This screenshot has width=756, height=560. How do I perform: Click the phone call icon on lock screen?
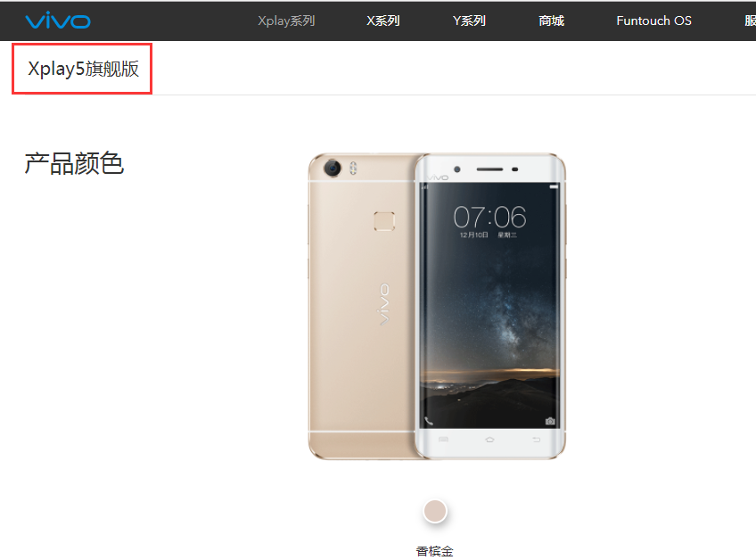429,421
